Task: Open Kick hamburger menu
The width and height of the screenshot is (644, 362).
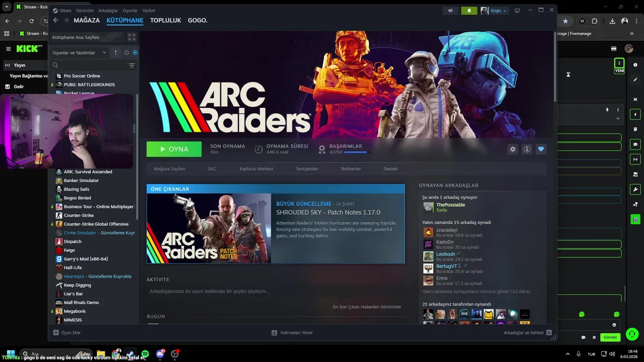Action: tap(9, 49)
